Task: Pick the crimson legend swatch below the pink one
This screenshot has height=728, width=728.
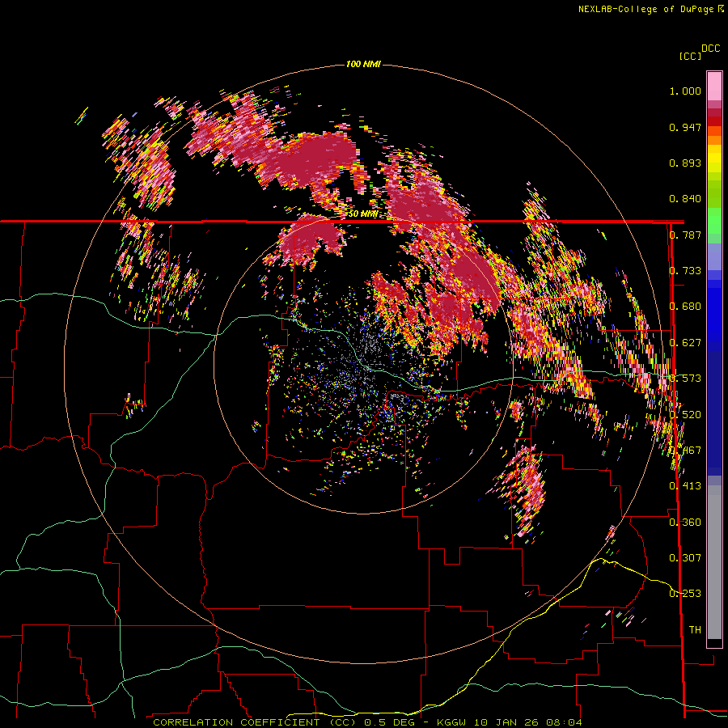Action: click(x=714, y=112)
